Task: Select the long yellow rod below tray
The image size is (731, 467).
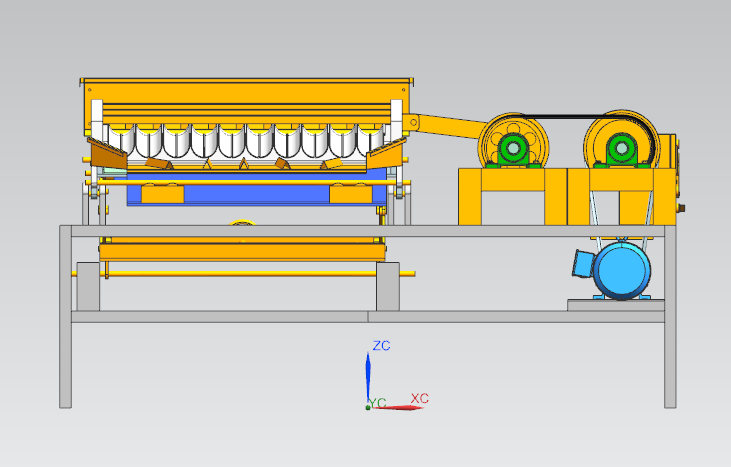Action: pos(243,274)
